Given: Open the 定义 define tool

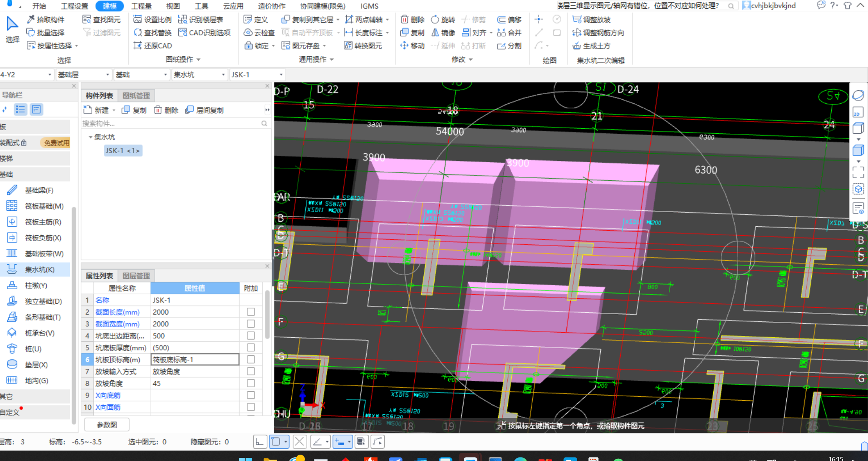Looking at the screenshot, I should point(256,19).
